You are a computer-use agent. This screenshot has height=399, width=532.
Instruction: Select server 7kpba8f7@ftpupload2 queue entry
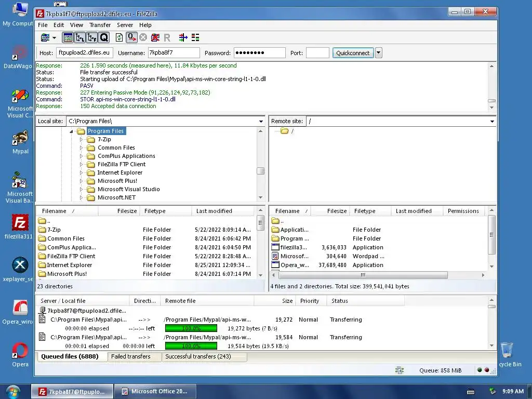point(83,311)
